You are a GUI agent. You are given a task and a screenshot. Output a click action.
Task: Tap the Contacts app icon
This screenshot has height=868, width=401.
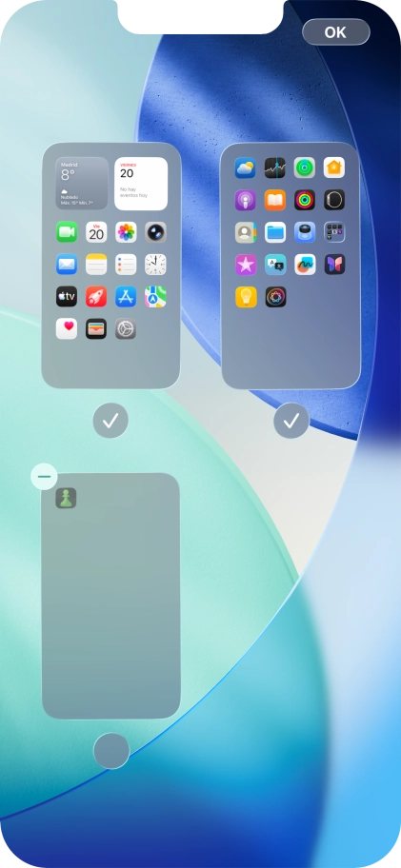tap(245, 232)
